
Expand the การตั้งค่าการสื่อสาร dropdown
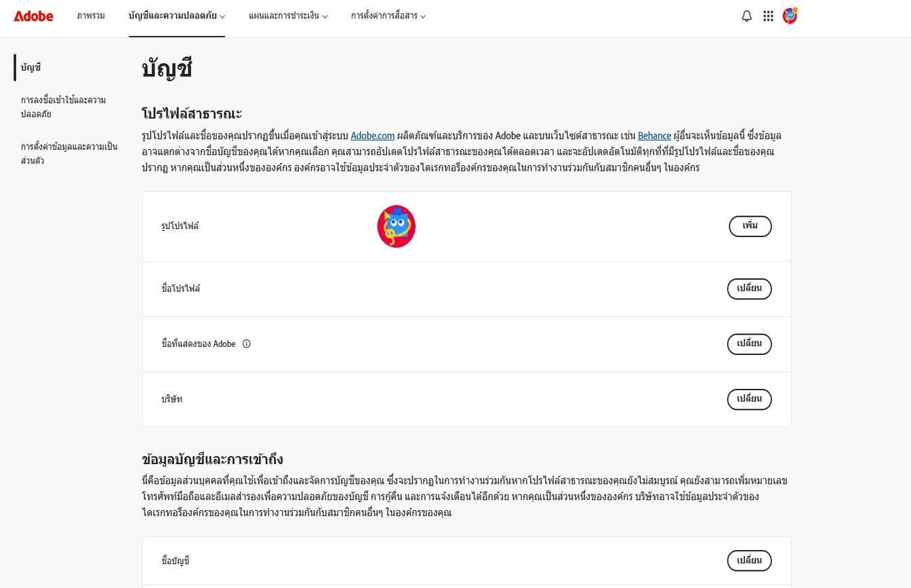(x=388, y=16)
